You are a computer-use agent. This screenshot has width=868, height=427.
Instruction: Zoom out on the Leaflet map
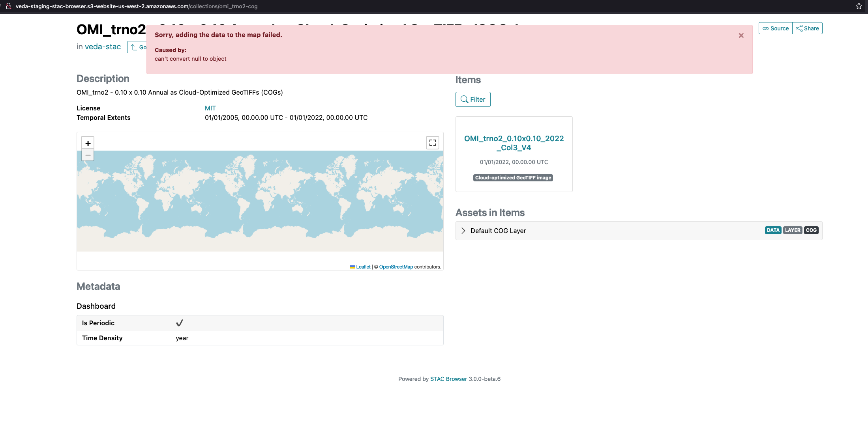pos(88,155)
